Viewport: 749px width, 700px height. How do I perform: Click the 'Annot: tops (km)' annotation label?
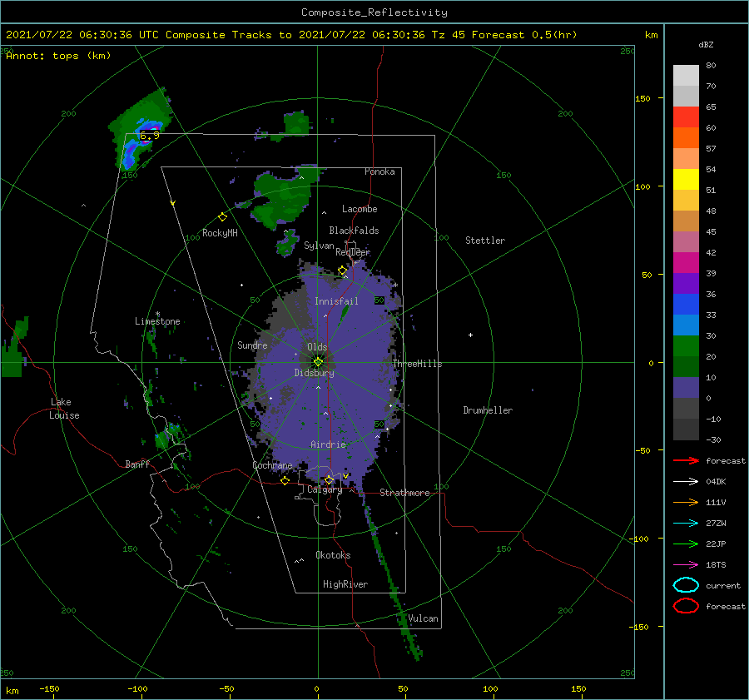[x=58, y=56]
